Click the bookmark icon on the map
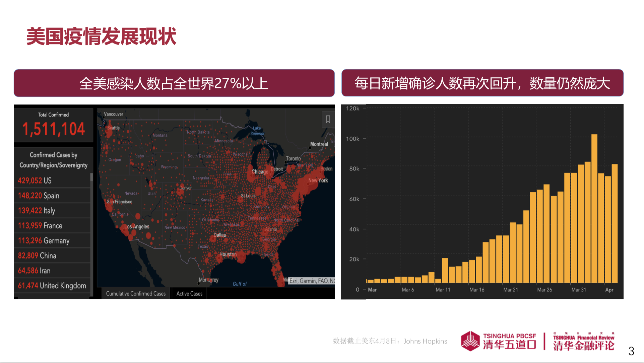644x363 pixels. [328, 119]
